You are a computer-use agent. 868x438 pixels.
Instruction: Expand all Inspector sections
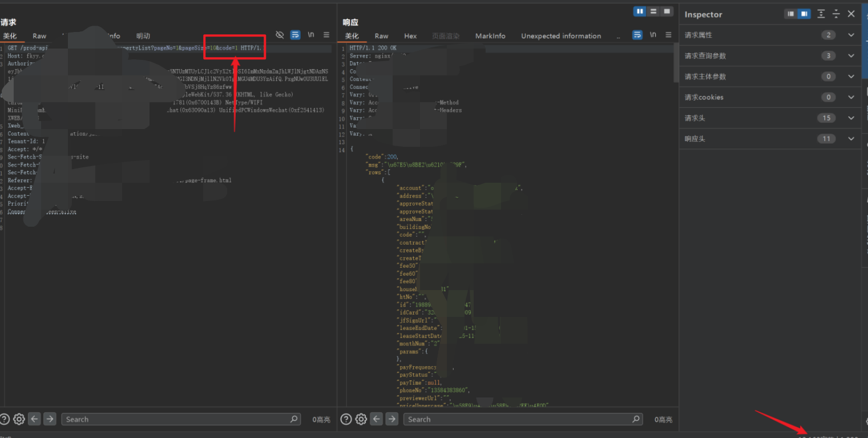(821, 14)
